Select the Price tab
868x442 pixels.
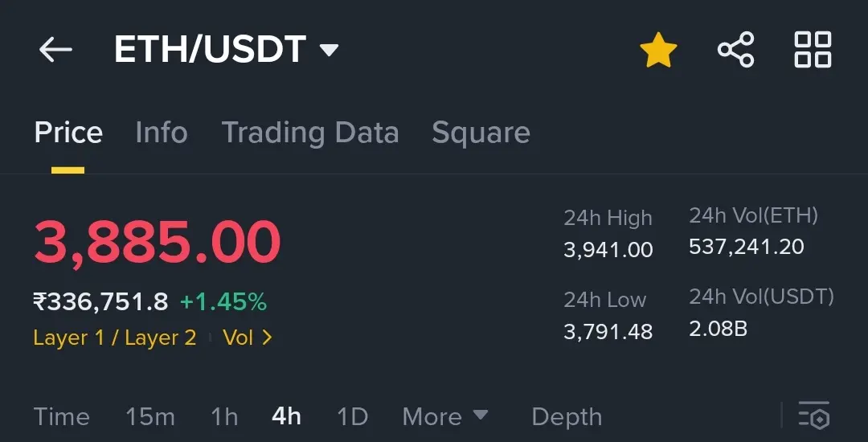68,133
